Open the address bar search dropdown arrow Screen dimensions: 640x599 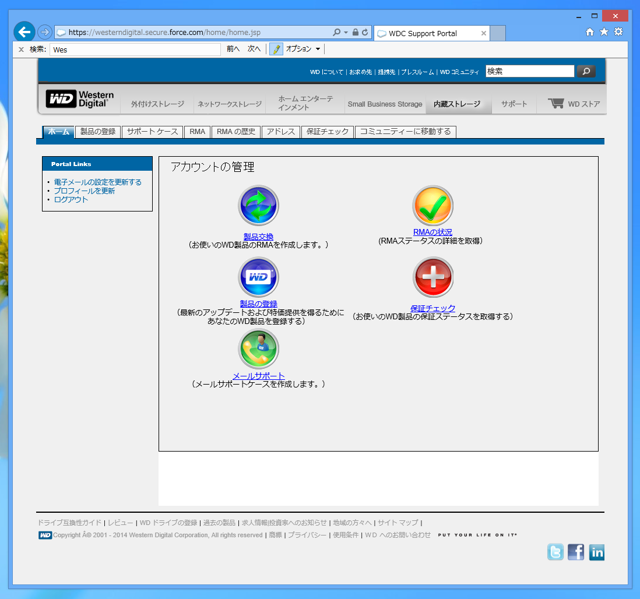[346, 32]
